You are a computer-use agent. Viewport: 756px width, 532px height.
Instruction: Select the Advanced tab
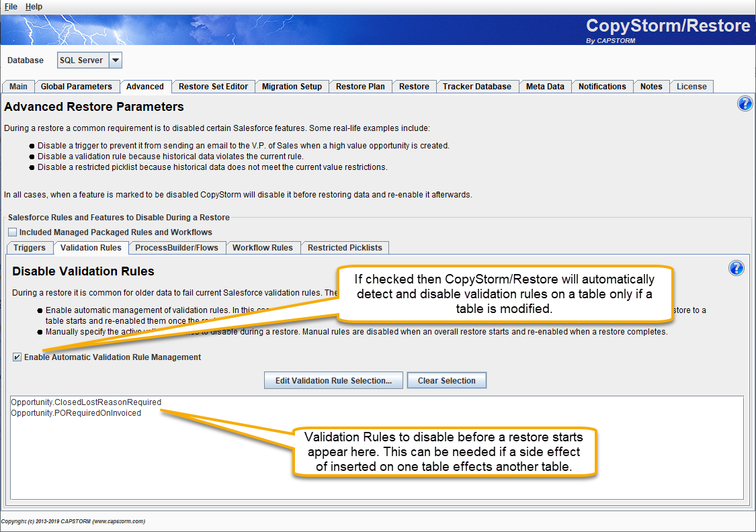click(x=145, y=86)
